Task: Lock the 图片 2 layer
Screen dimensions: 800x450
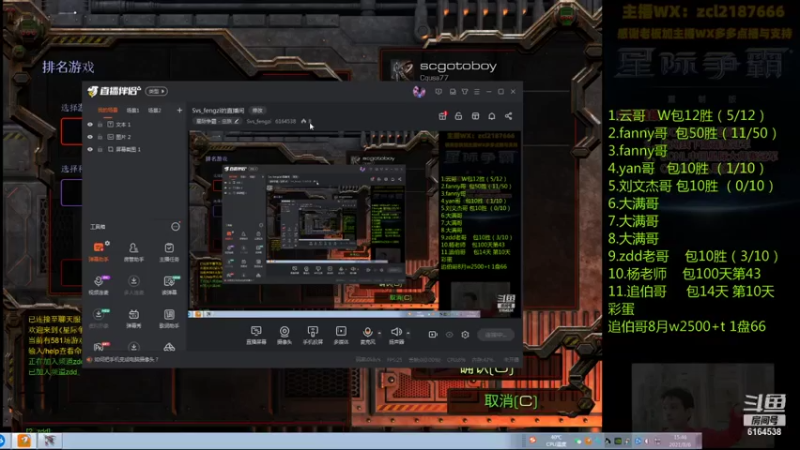Action: [100, 137]
